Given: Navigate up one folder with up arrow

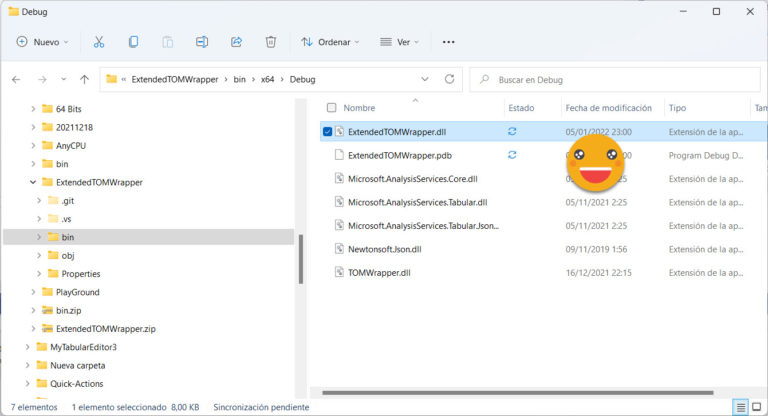Looking at the screenshot, I should 84,79.
